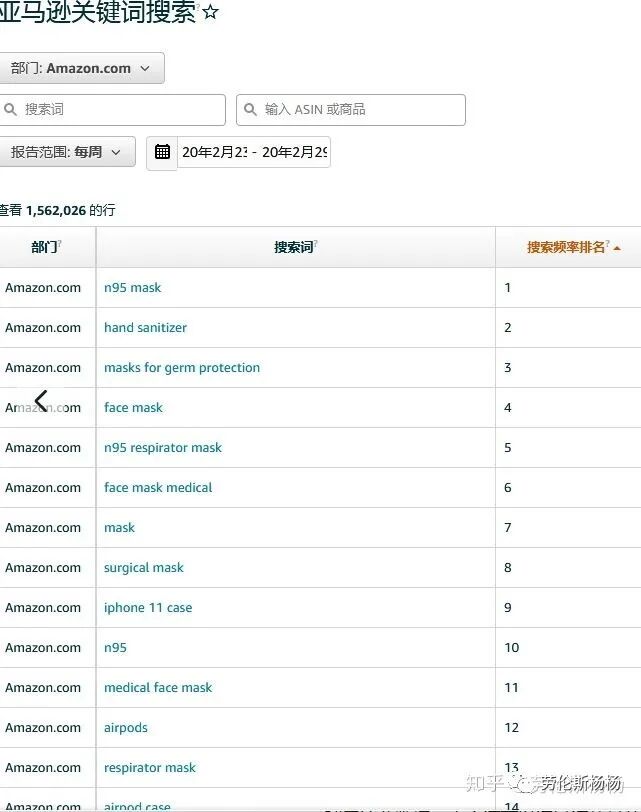Open the n95 mask search term
The image size is (641, 812).
pos(133,287)
